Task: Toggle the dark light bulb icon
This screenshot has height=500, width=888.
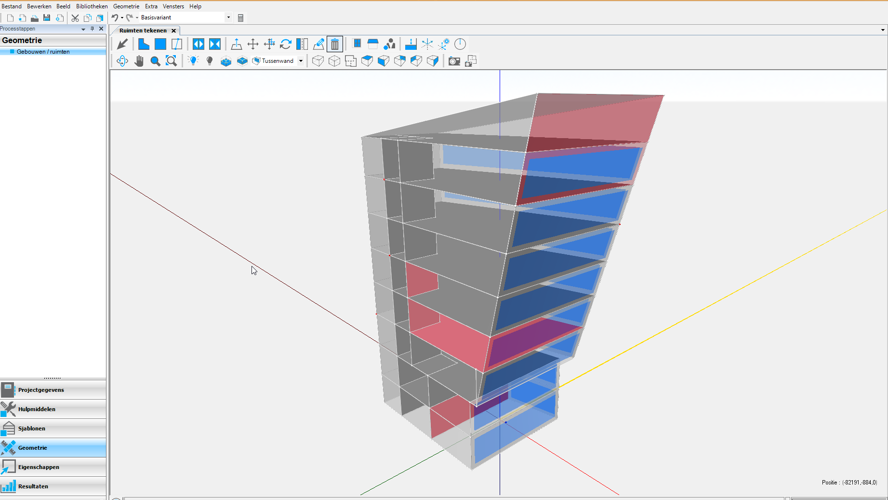Action: [x=209, y=61]
